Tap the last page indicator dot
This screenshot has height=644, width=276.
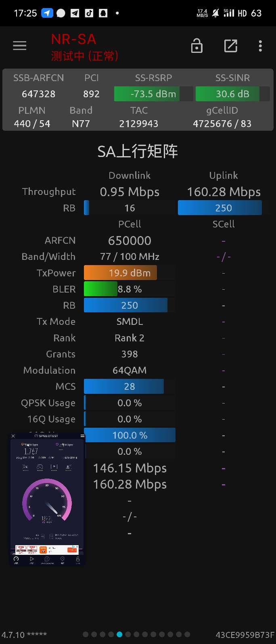click(x=187, y=634)
